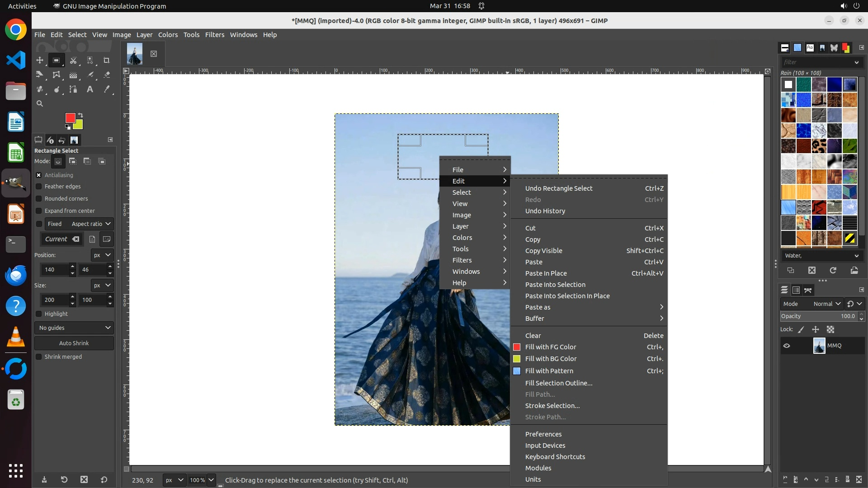The width and height of the screenshot is (868, 488).
Task: Select the Crop tool
Action: [107, 60]
